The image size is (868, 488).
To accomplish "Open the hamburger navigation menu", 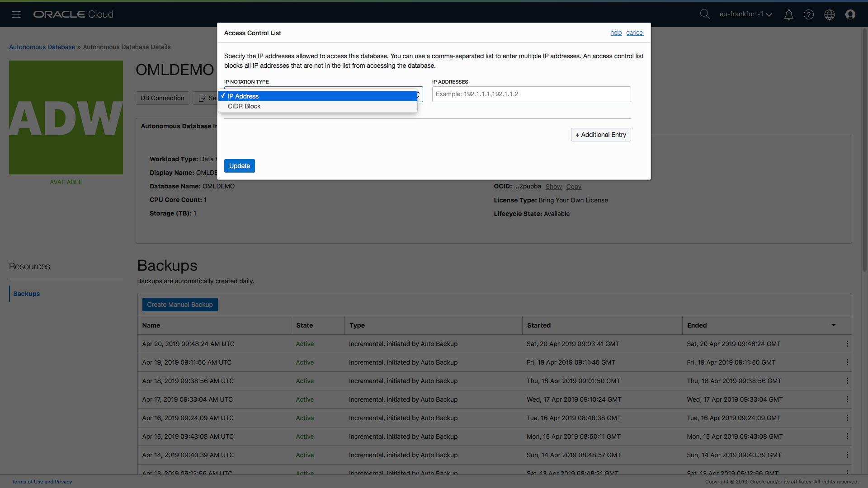I will pos(16,14).
